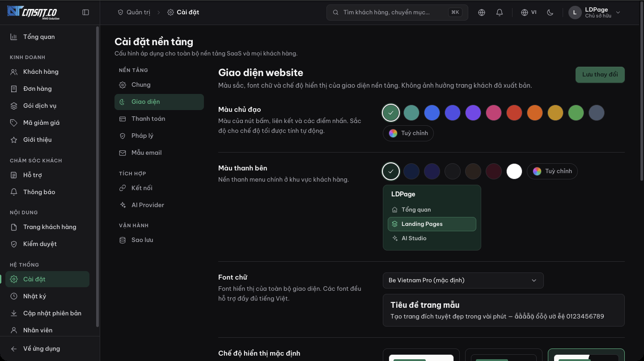Open Trang khách hàng in sidebar
The width and height of the screenshot is (644, 361).
tap(47, 227)
